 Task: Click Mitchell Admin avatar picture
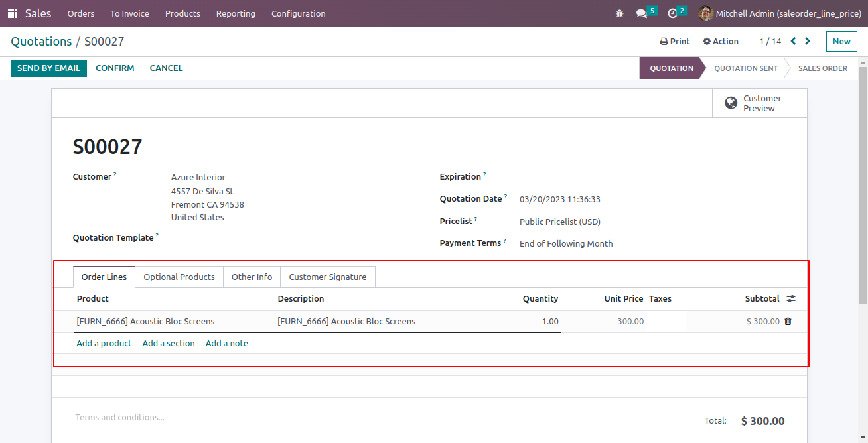click(x=706, y=13)
